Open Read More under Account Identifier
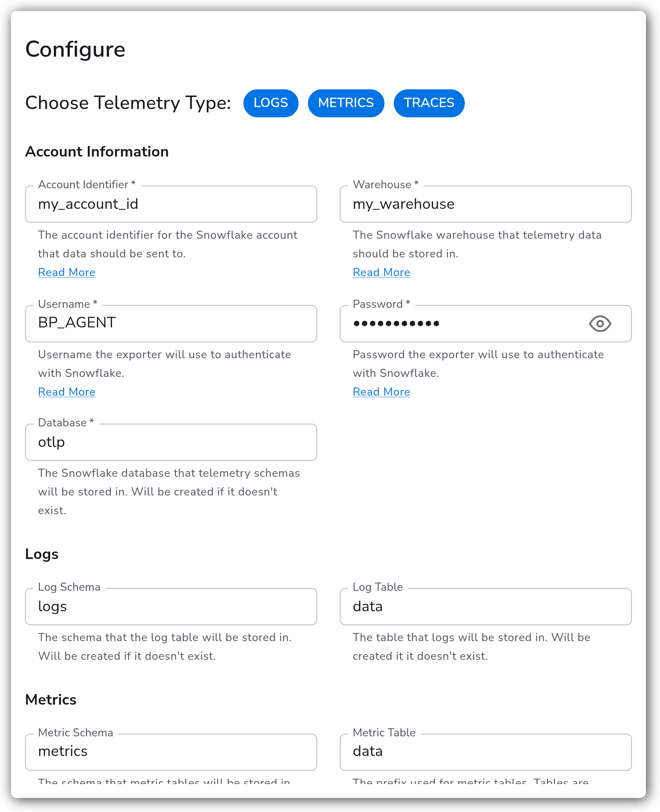The height and width of the screenshot is (812, 660). tap(67, 272)
